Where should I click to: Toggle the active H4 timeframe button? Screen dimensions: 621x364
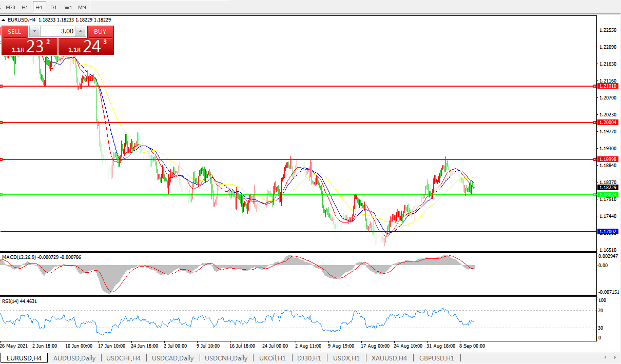pyautogui.click(x=39, y=7)
